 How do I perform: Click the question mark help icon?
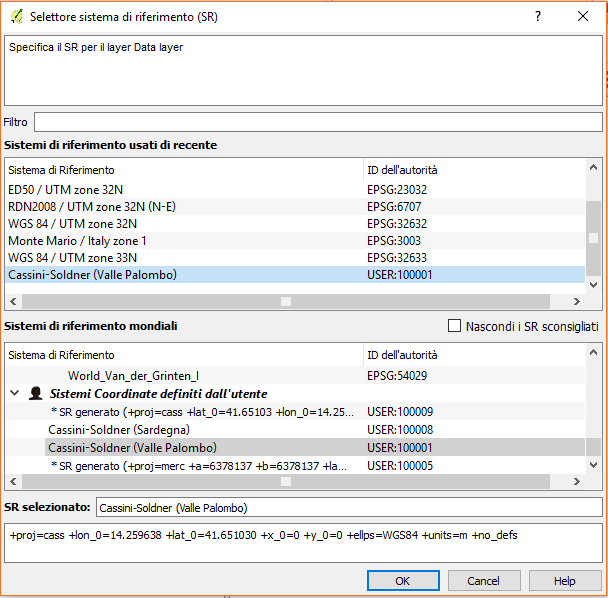pos(538,17)
